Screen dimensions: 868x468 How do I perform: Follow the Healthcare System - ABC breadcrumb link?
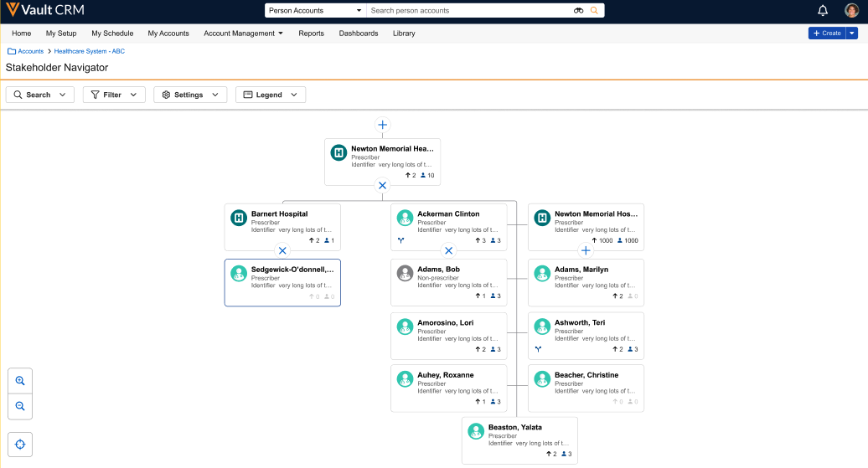click(x=89, y=51)
